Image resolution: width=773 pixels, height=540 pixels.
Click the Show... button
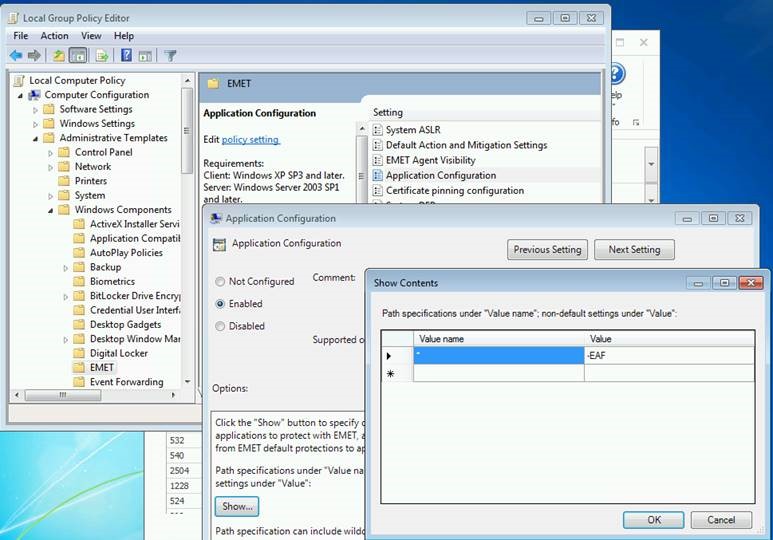[x=236, y=507]
